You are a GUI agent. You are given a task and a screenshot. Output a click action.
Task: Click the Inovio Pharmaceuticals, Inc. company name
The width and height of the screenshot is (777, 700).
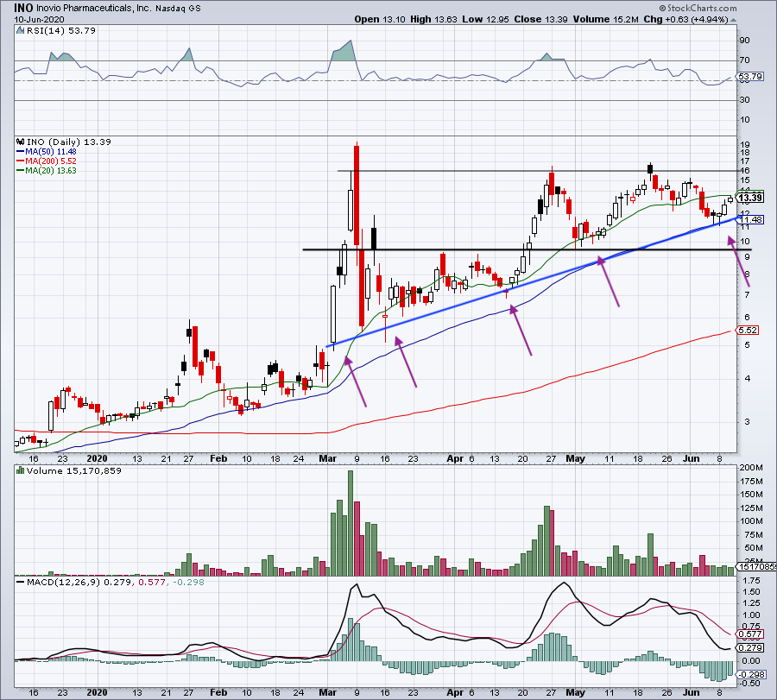93,9
